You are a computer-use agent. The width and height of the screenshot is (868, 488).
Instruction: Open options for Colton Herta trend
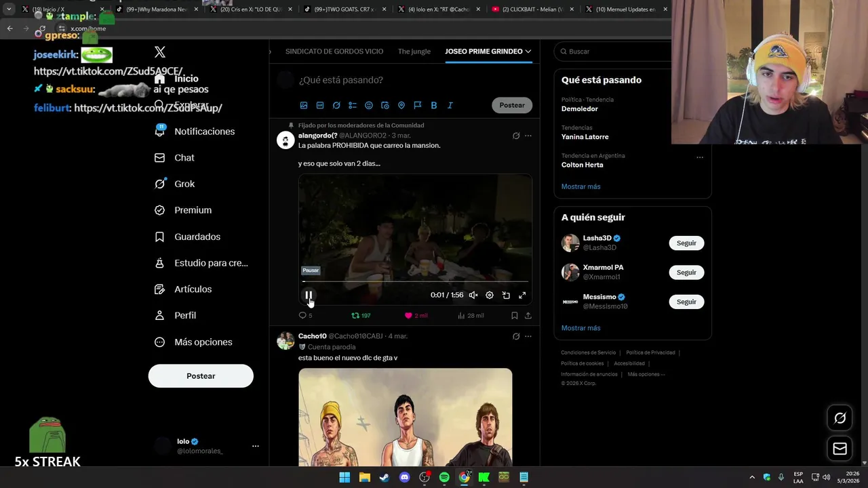(700, 157)
